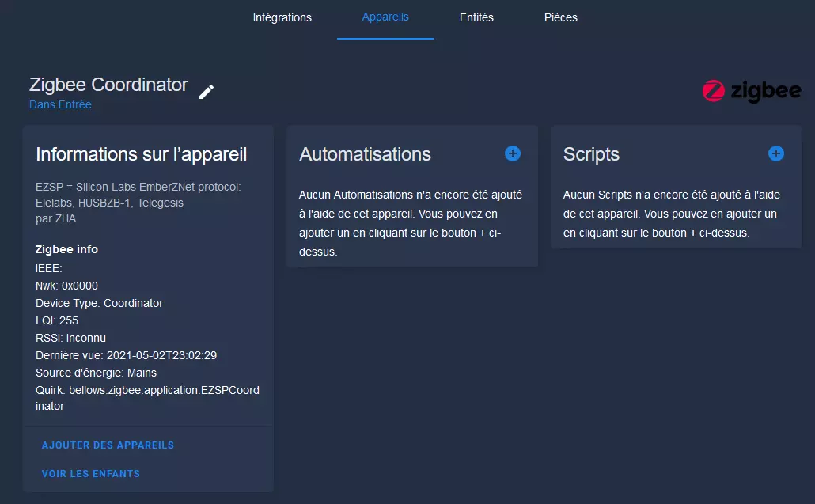Screen dimensions: 815x504
Task: Click the Zigbee Coordinator device title
Action: (x=108, y=85)
